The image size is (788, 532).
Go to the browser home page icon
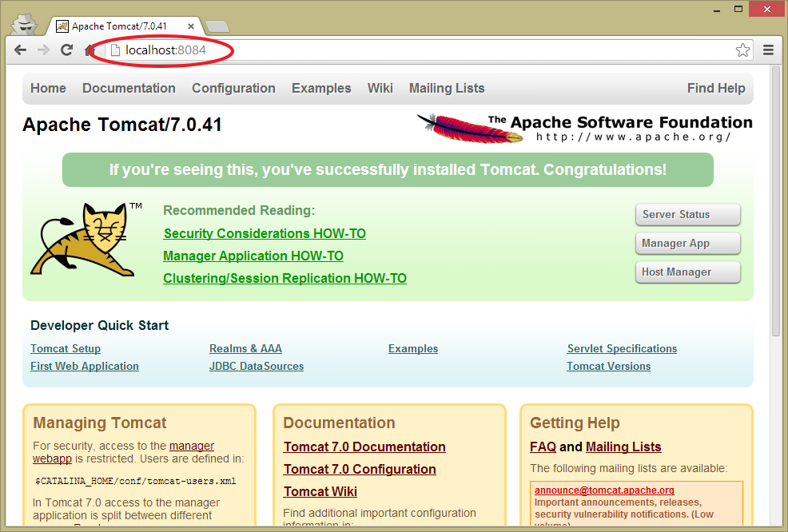click(x=90, y=50)
